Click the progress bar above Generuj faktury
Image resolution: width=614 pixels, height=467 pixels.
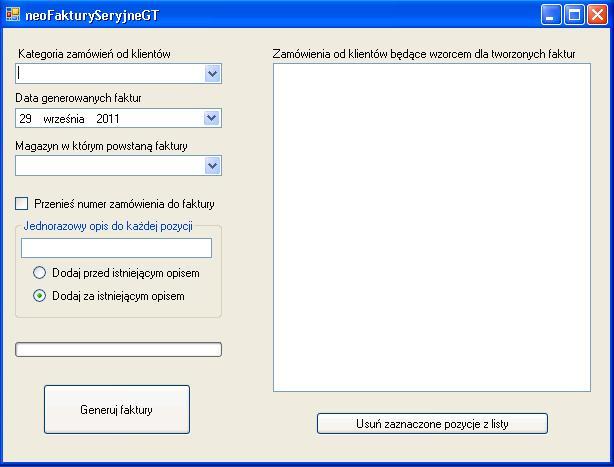click(x=118, y=350)
